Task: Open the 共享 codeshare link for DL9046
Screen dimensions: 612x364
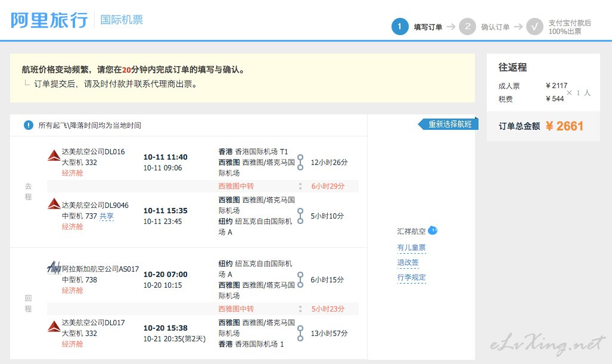Action: (107, 216)
